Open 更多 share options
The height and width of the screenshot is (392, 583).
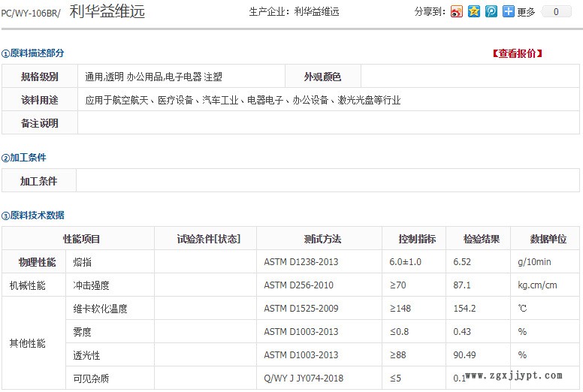(x=526, y=12)
